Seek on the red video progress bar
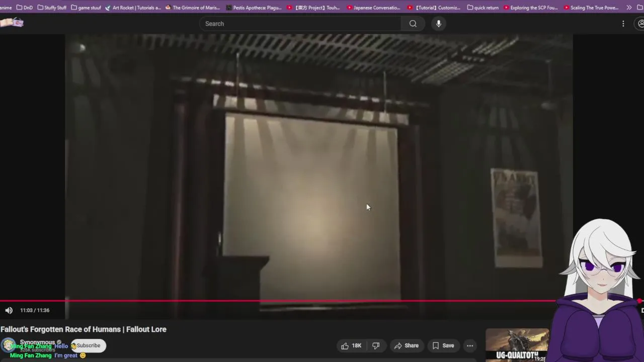 pos(322,301)
